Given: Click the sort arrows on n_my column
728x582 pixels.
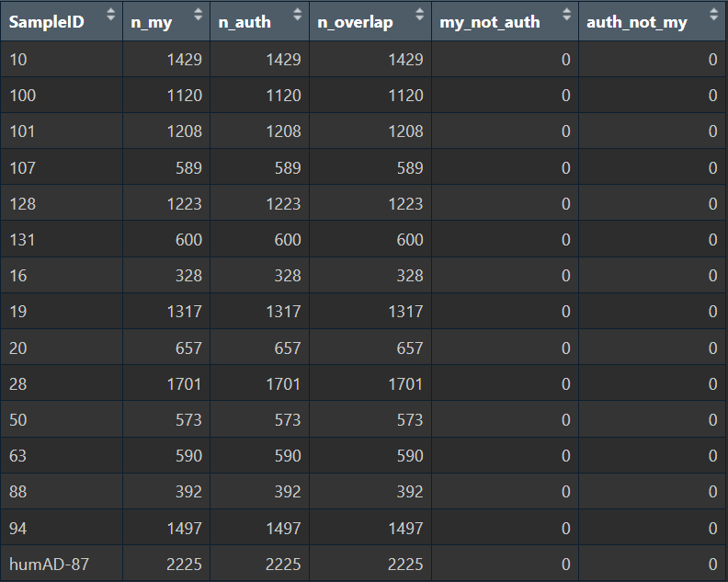Looking at the screenshot, I should (199, 15).
